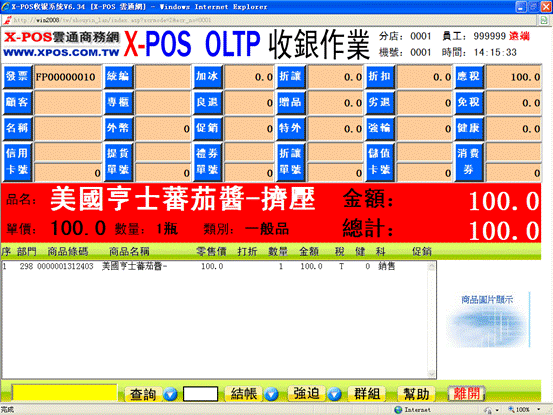
Task: Click the small white quantity input box
Action: [200, 394]
